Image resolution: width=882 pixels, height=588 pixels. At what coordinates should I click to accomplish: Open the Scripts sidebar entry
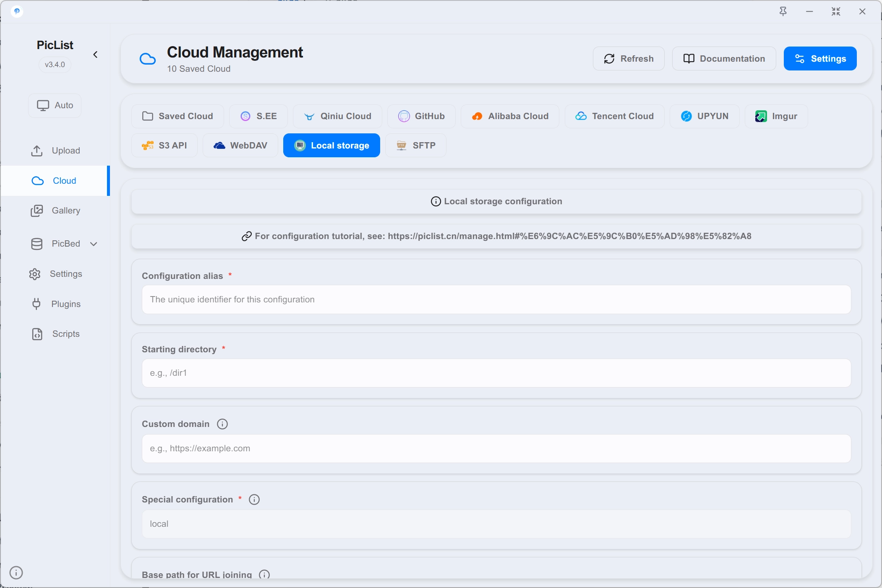coord(55,334)
